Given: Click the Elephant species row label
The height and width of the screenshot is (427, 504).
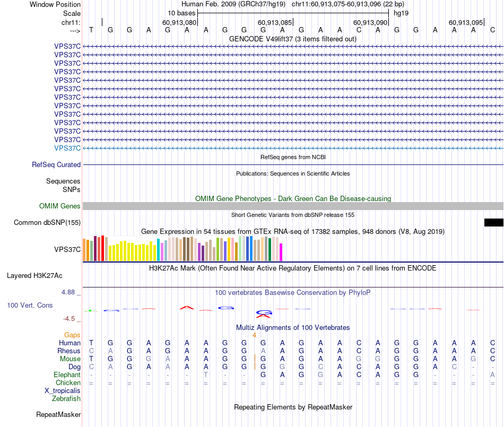Looking at the screenshot, I should (x=67, y=374).
